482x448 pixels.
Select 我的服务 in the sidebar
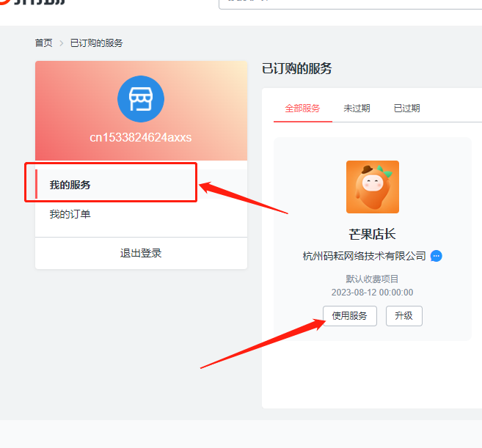point(70,185)
